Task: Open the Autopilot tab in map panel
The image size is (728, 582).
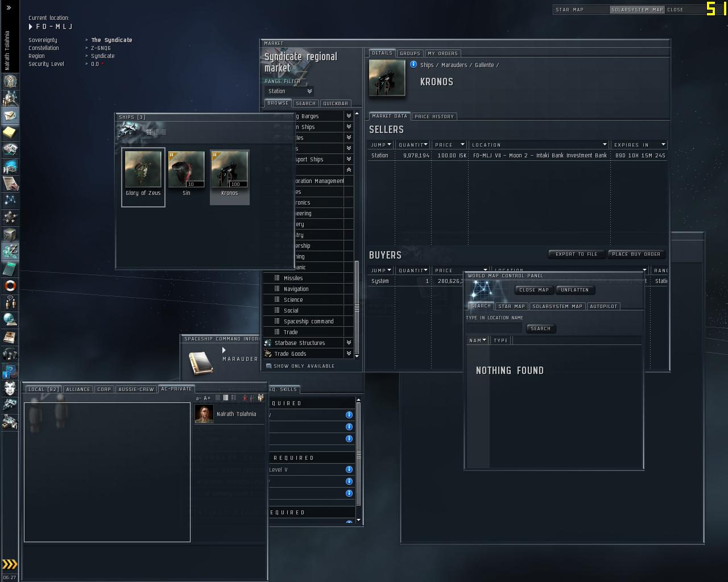Action: [603, 306]
